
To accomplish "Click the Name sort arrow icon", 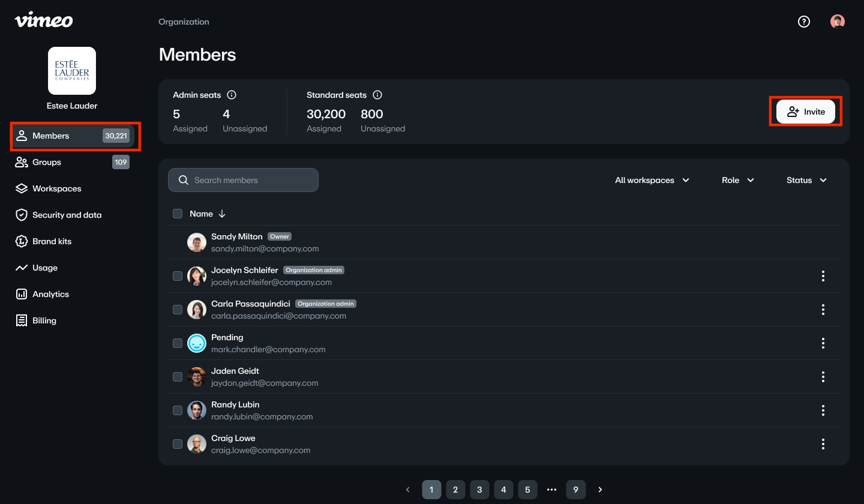I will [222, 214].
